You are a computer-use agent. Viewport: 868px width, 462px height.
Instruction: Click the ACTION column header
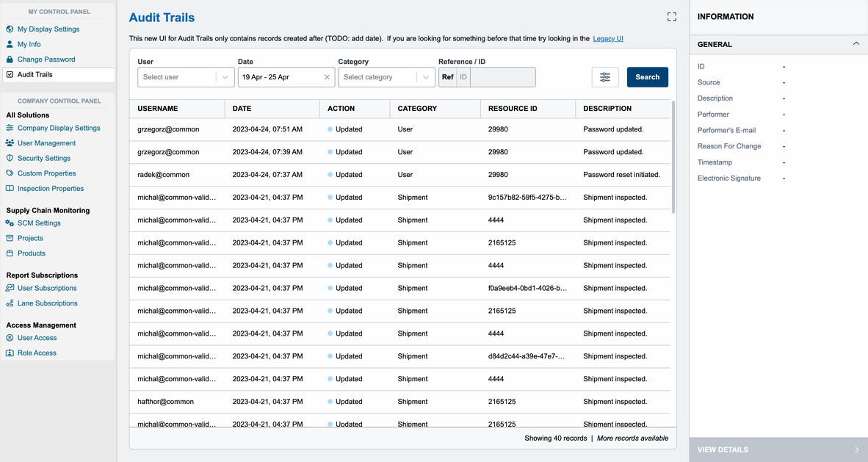click(355, 109)
